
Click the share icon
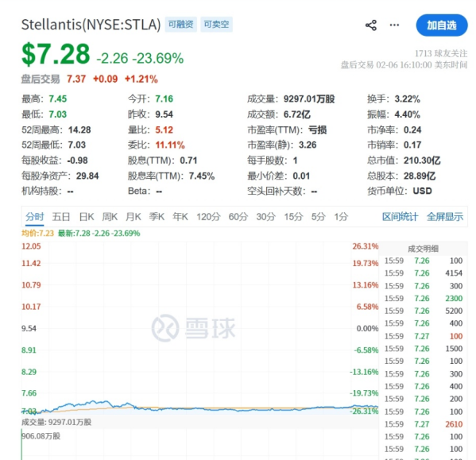point(371,25)
